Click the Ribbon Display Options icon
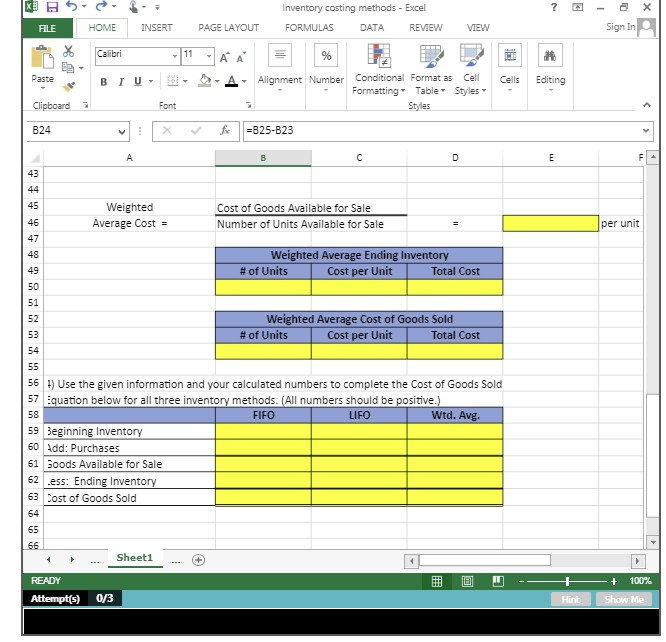666x642 pixels. 577,7
